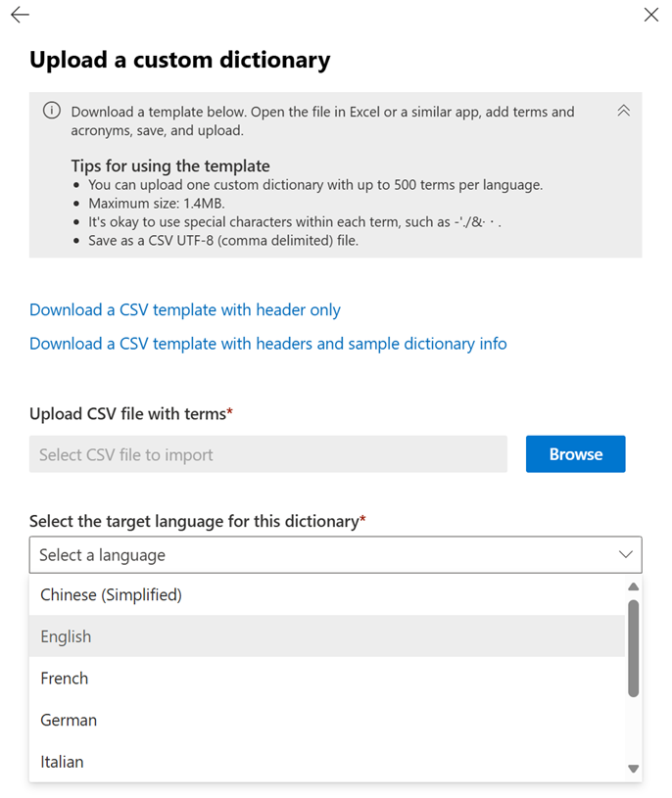This screenshot has width=672, height=798.
Task: Click the language list scroll up arrow
Action: tap(633, 587)
